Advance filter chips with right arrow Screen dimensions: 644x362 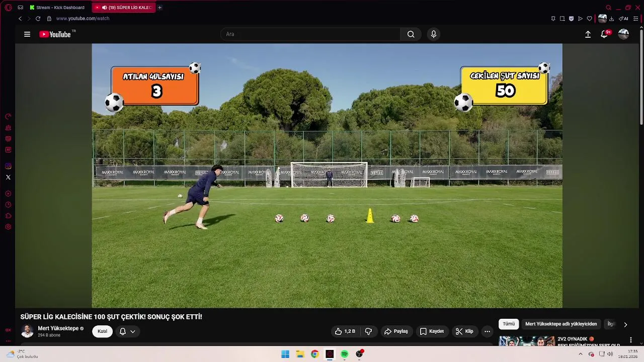pyautogui.click(x=625, y=324)
